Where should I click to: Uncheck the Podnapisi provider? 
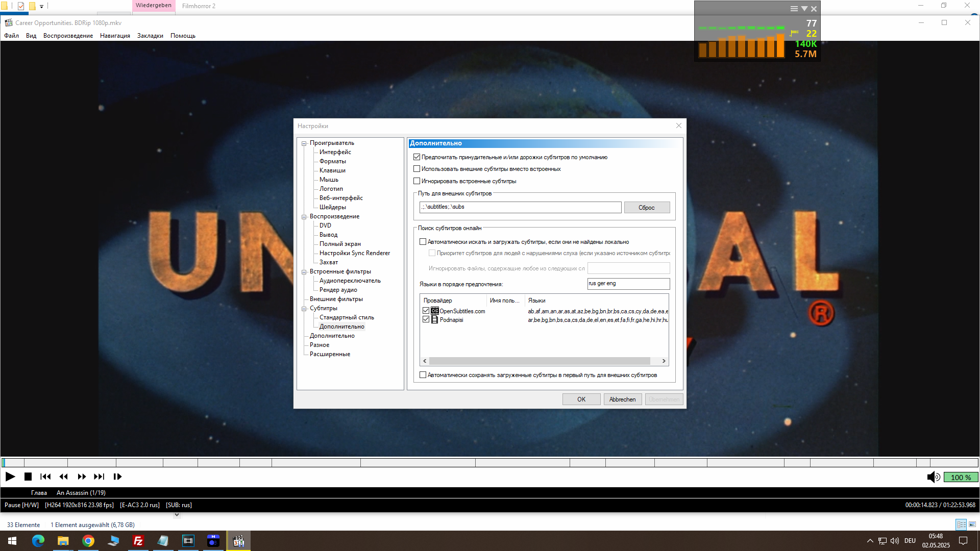point(426,319)
